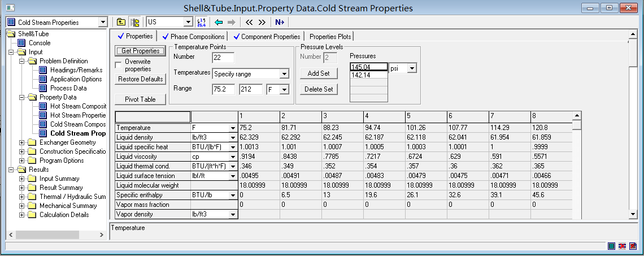Open the range temperature unit F dropdown
This screenshot has width=644, height=256.
point(284,89)
